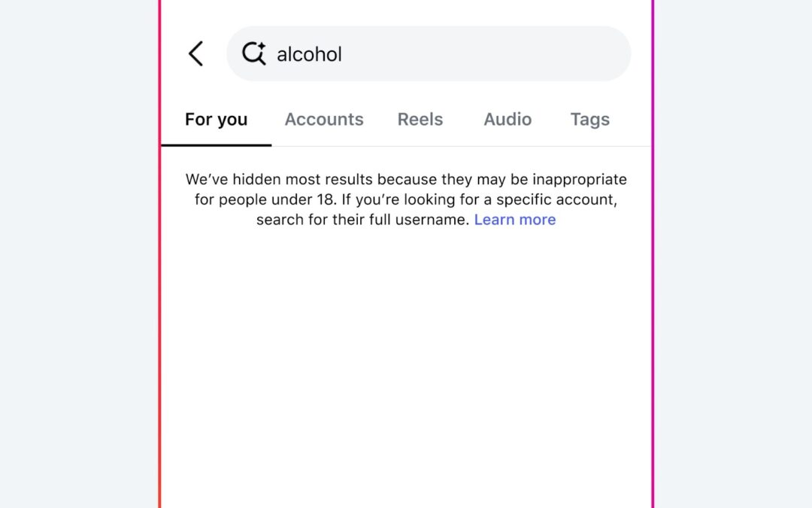View hashtag results under Tags

[589, 120]
